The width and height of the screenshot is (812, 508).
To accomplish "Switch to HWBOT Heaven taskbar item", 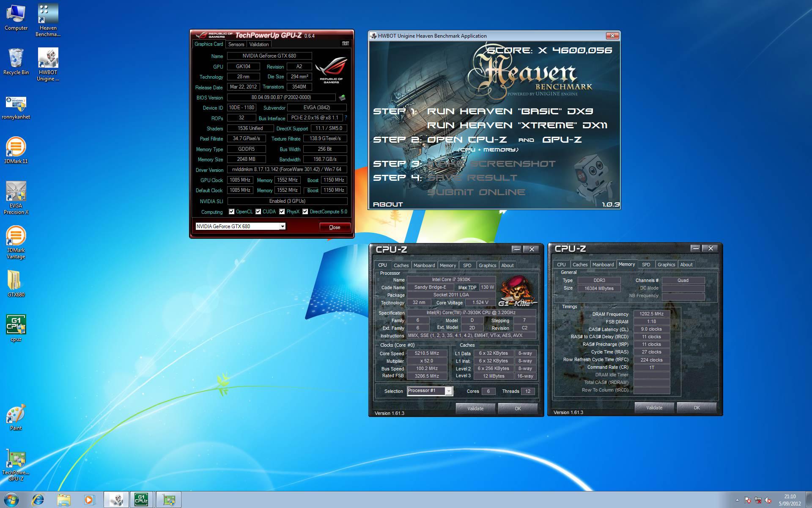I will 116,500.
